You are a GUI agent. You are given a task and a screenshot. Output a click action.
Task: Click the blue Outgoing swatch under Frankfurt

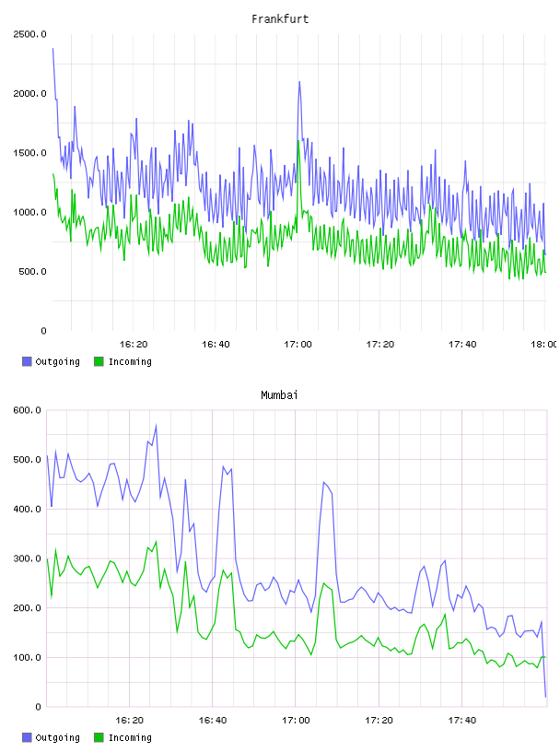27,361
